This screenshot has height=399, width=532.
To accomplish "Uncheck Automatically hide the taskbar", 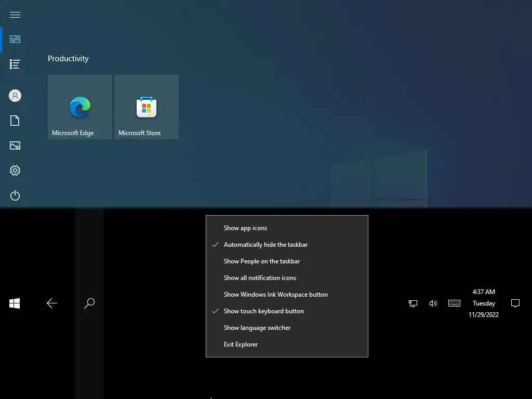I will pyautogui.click(x=287, y=245).
